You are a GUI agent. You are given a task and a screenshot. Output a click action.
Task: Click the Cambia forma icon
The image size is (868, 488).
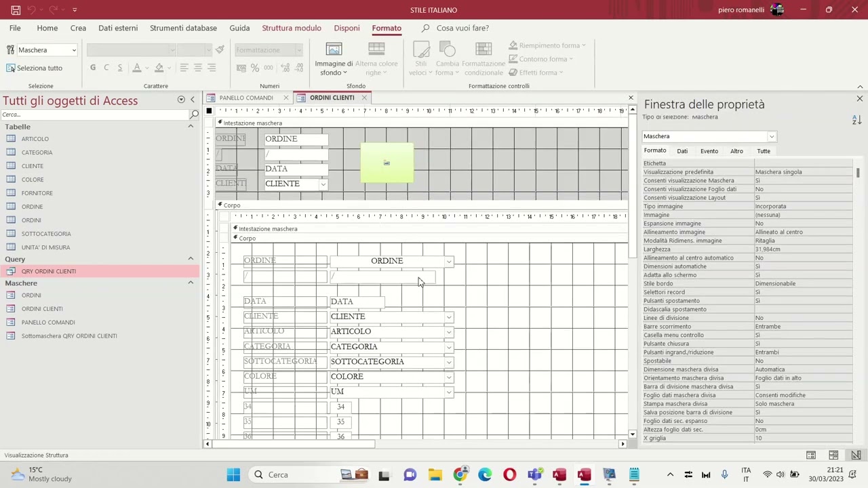(447, 49)
